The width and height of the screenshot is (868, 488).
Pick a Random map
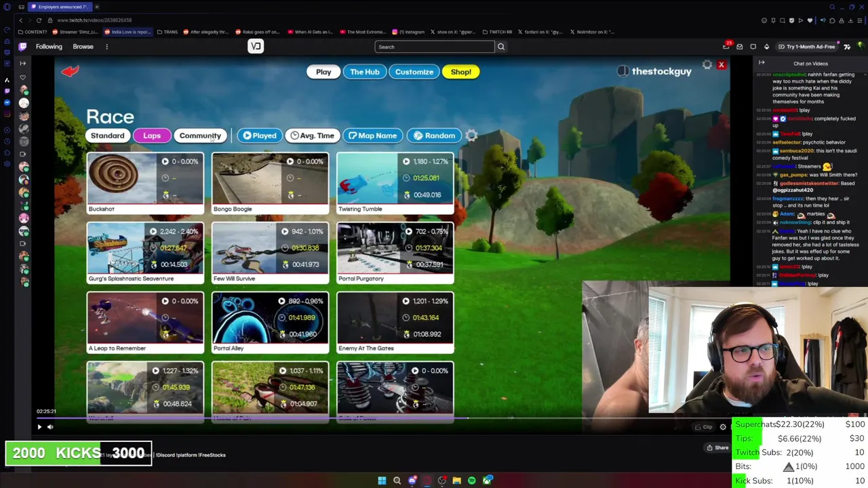pos(435,136)
